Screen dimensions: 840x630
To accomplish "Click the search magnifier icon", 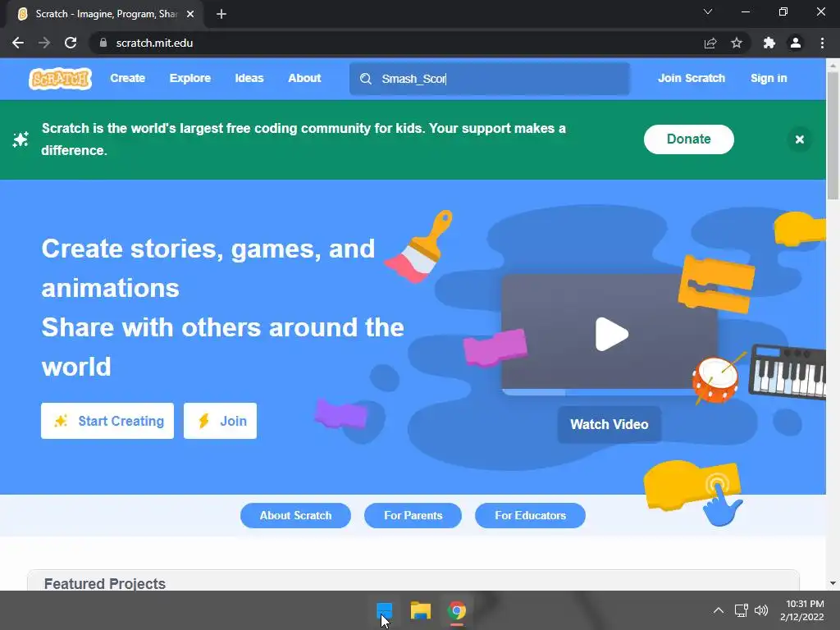I will [366, 79].
